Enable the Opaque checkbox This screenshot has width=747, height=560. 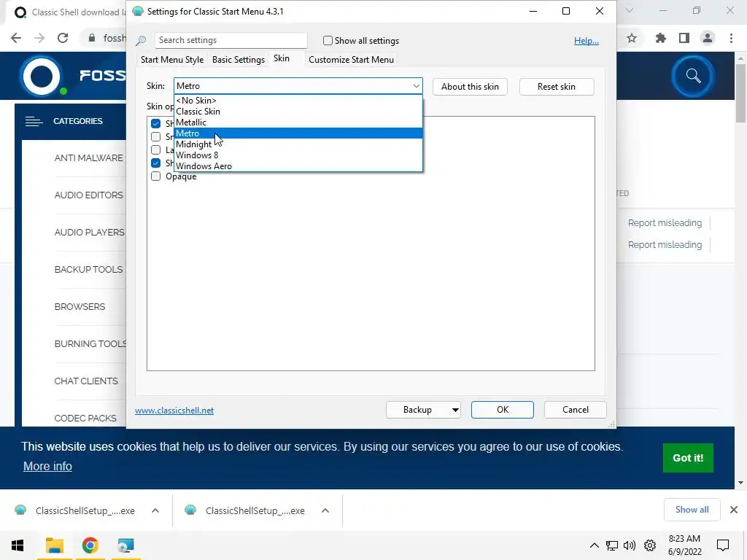(156, 176)
